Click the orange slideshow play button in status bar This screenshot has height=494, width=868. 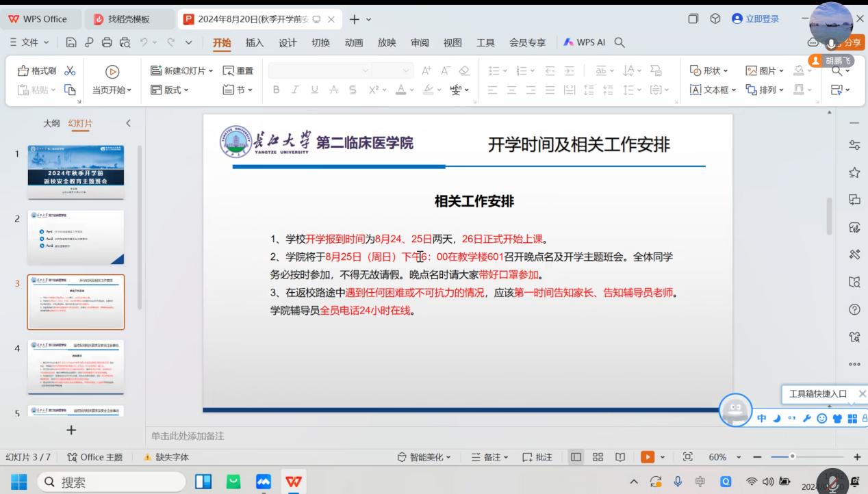coord(648,457)
